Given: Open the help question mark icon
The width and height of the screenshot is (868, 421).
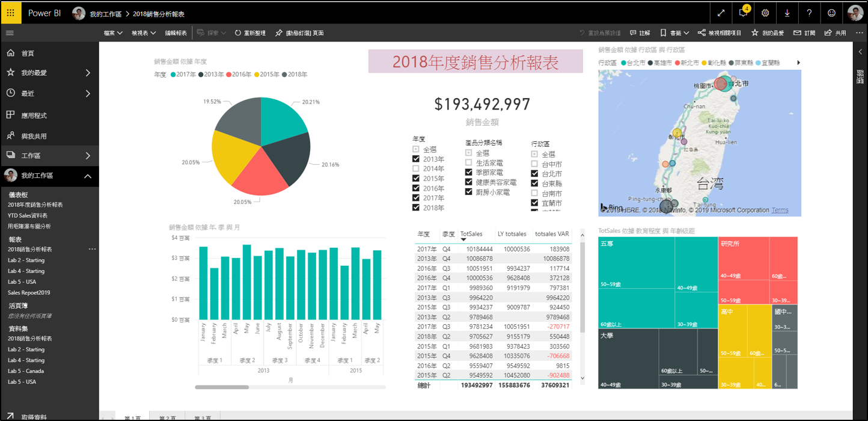Looking at the screenshot, I should 809,13.
